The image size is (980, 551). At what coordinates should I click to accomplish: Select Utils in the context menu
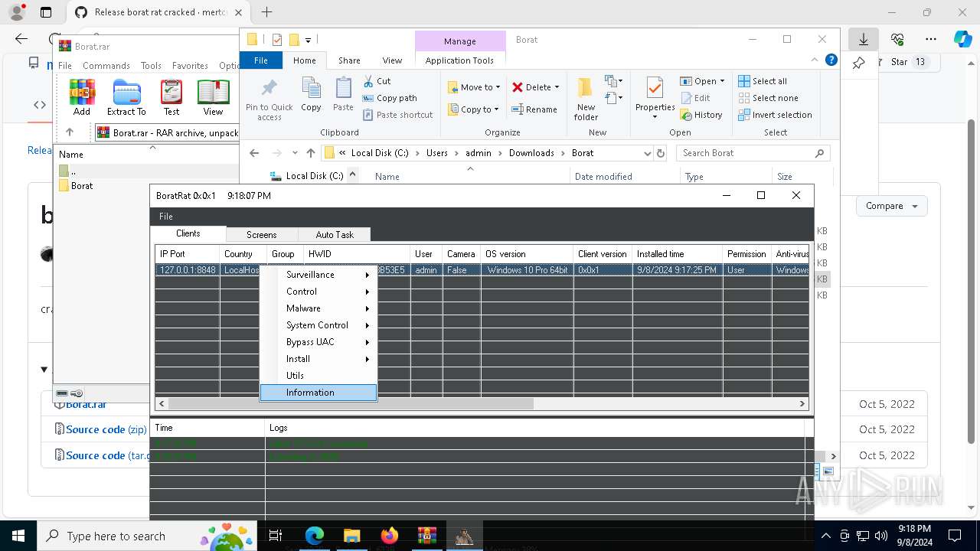tap(318, 376)
